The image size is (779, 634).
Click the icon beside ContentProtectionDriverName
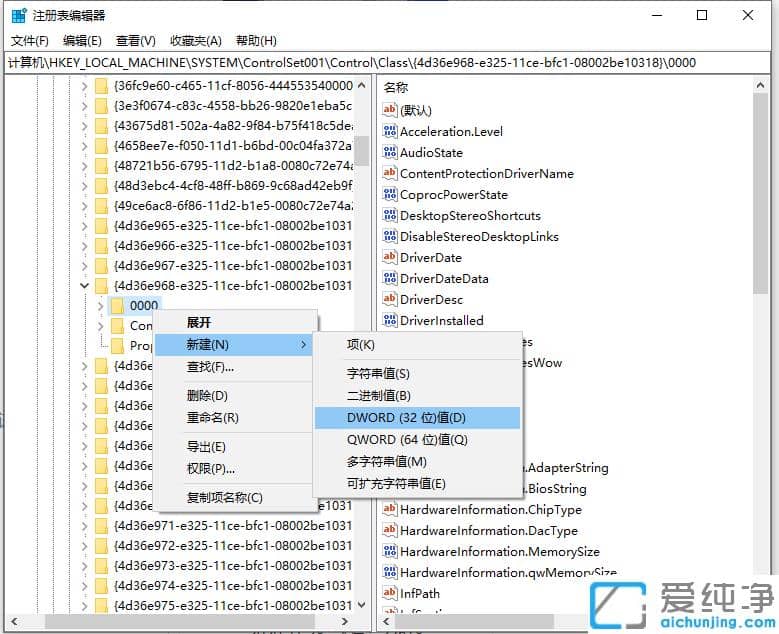390,173
